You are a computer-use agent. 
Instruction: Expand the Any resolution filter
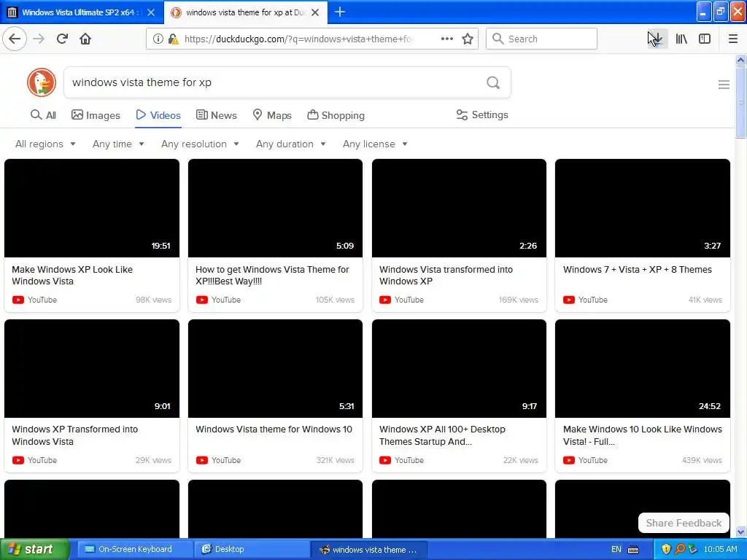200,144
